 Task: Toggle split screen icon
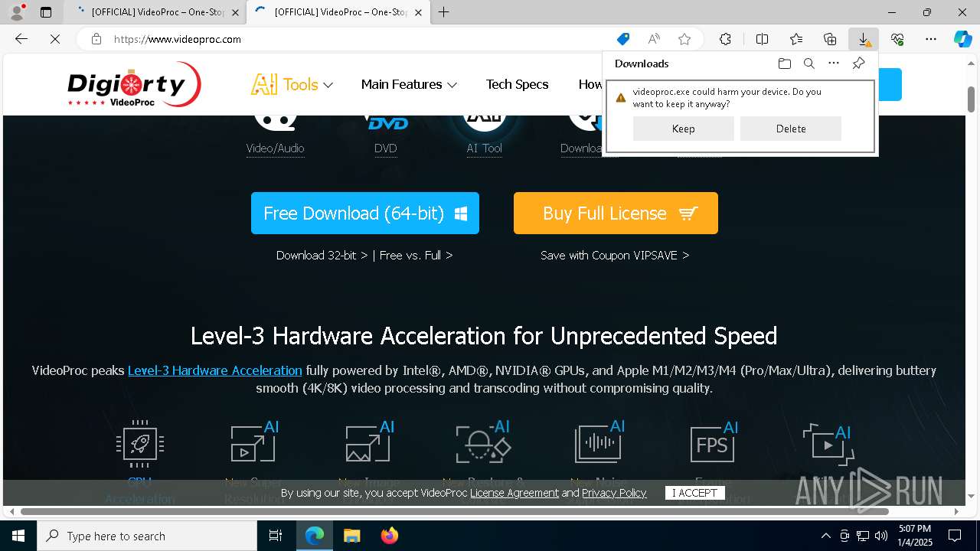coord(762,39)
